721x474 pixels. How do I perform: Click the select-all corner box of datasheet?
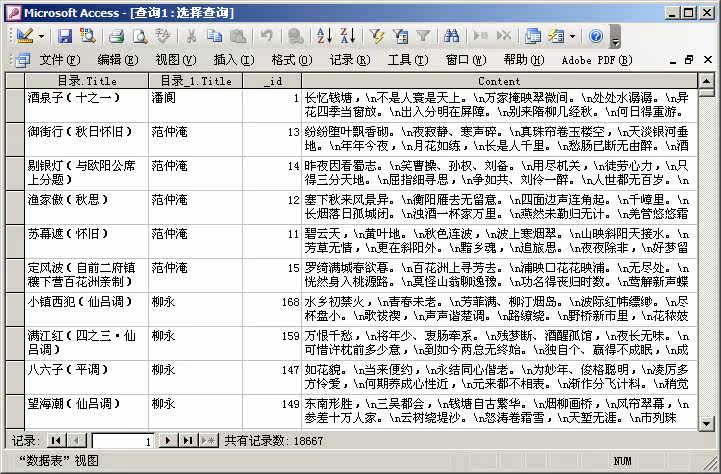pos(15,81)
